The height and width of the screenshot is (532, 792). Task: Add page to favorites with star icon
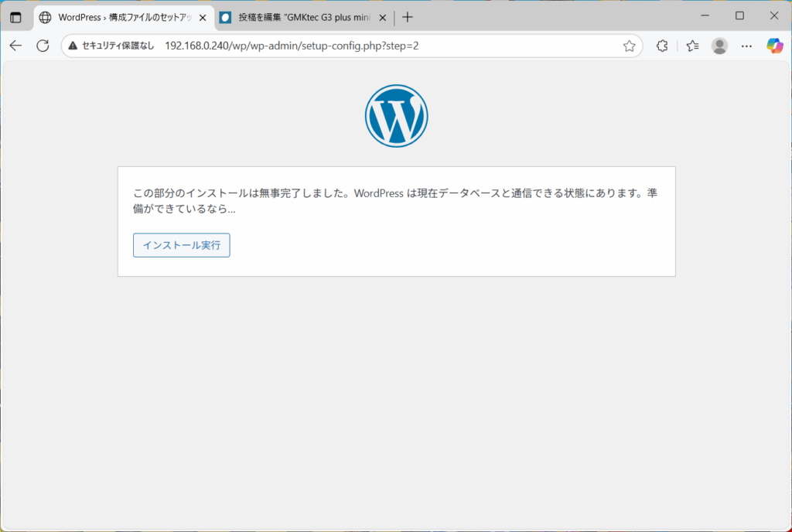click(x=629, y=46)
